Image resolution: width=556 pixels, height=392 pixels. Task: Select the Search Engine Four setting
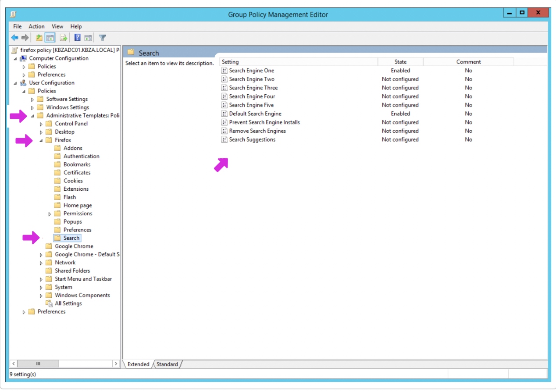(252, 96)
